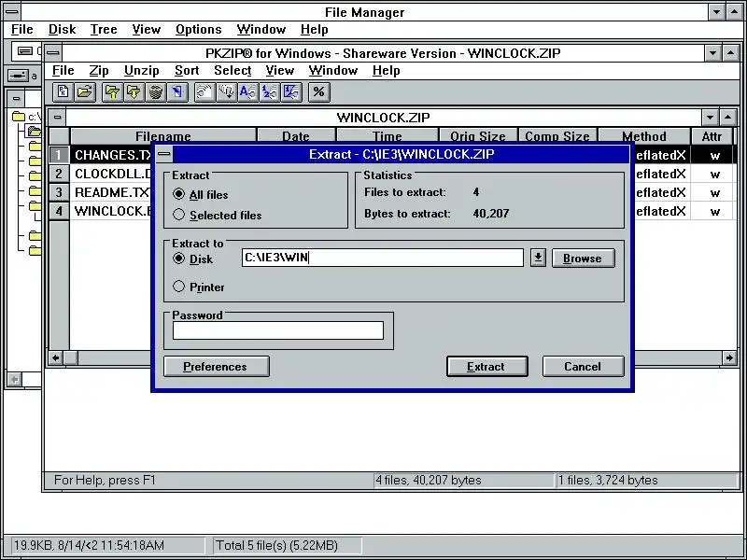747x560 pixels.
Task: Click the percent toolbar icon
Action: point(318,91)
